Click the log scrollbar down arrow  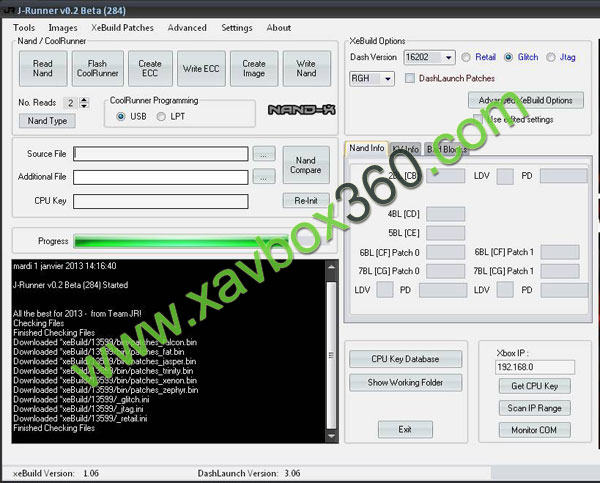click(331, 436)
